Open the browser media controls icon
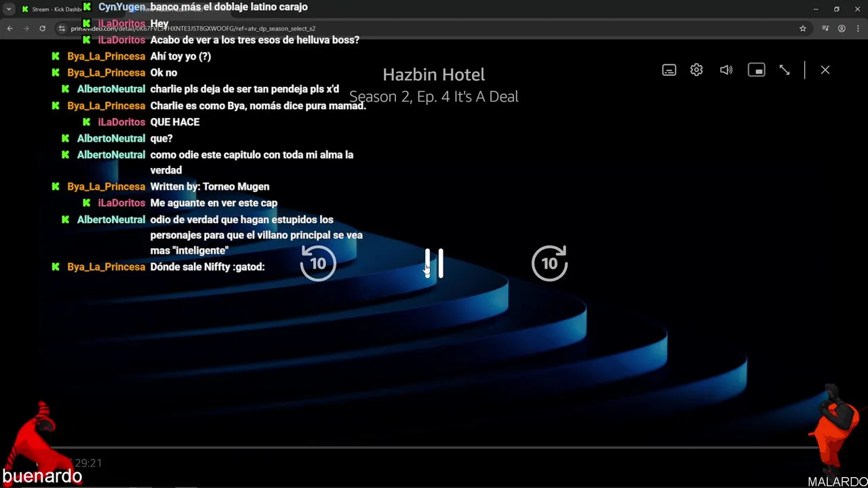The width and height of the screenshot is (868, 488). [x=825, y=28]
